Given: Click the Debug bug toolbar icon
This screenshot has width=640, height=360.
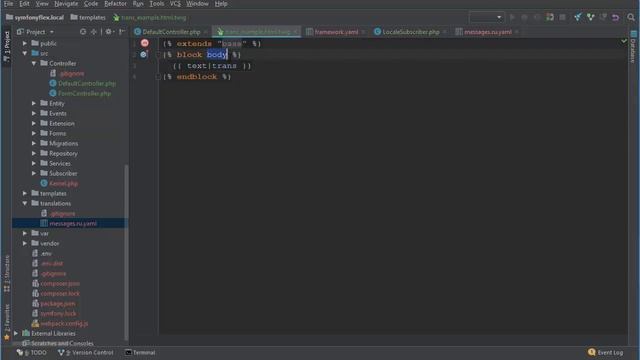Looking at the screenshot, I should [524, 18].
